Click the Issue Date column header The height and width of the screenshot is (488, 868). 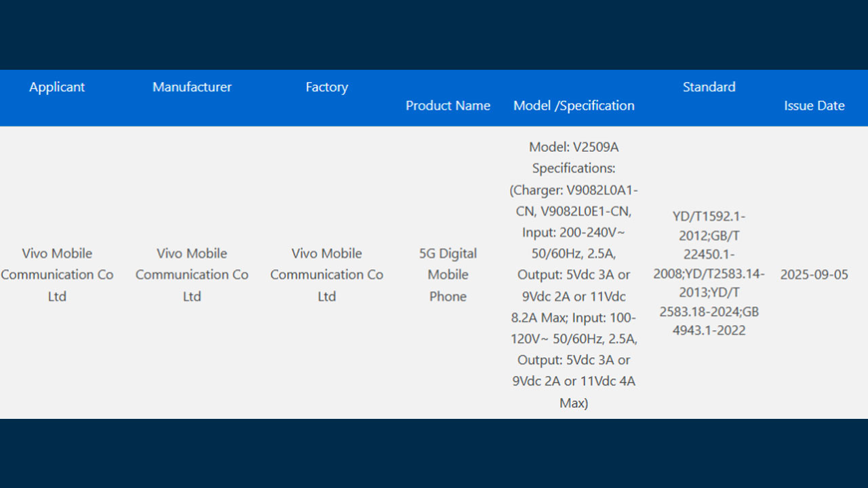pos(814,106)
